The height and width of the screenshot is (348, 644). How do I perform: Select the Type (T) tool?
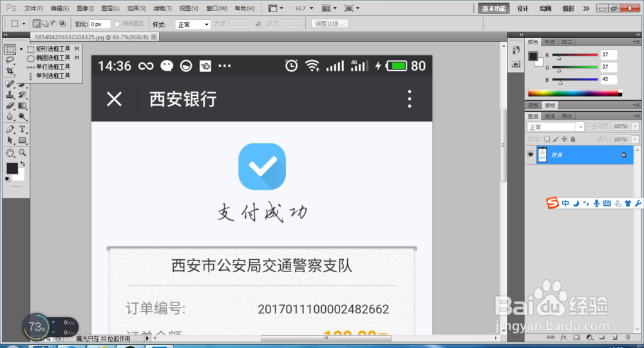pyautogui.click(x=22, y=129)
